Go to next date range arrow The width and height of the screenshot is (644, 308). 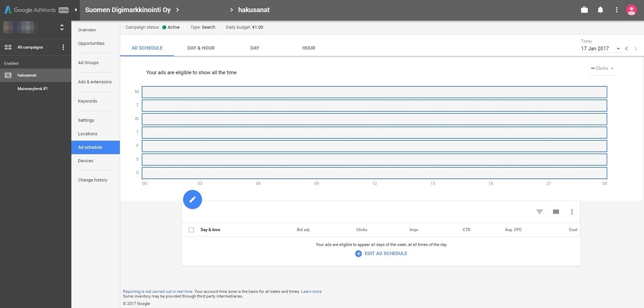point(636,48)
